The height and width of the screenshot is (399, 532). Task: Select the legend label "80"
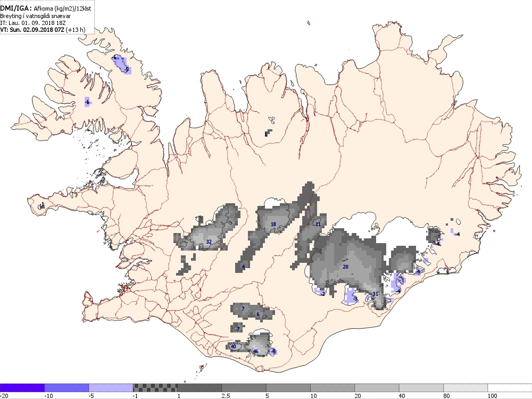[447, 396]
